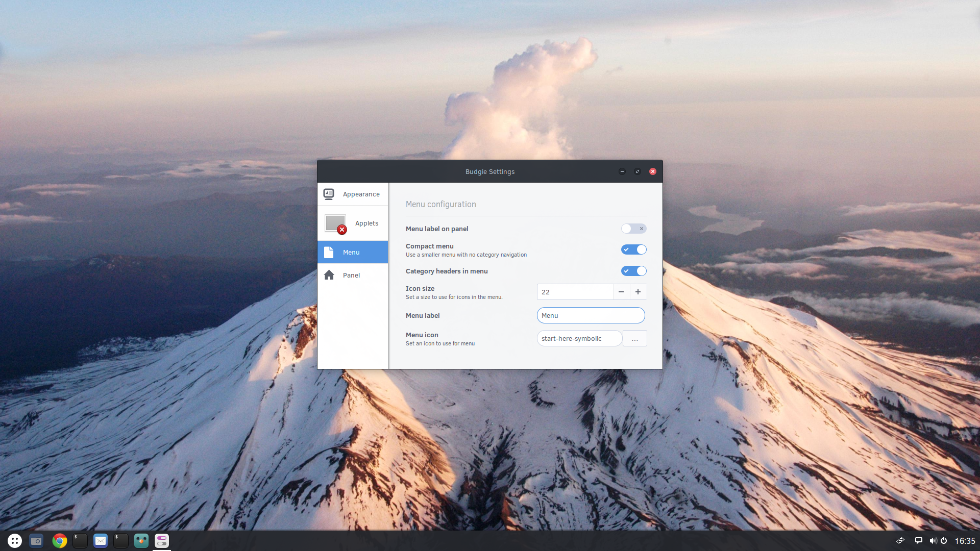Open the terminal icon beside the bird icon

pos(121,541)
